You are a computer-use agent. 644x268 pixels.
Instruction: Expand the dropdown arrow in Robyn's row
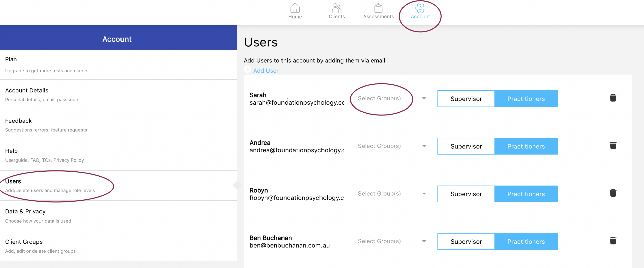(424, 194)
